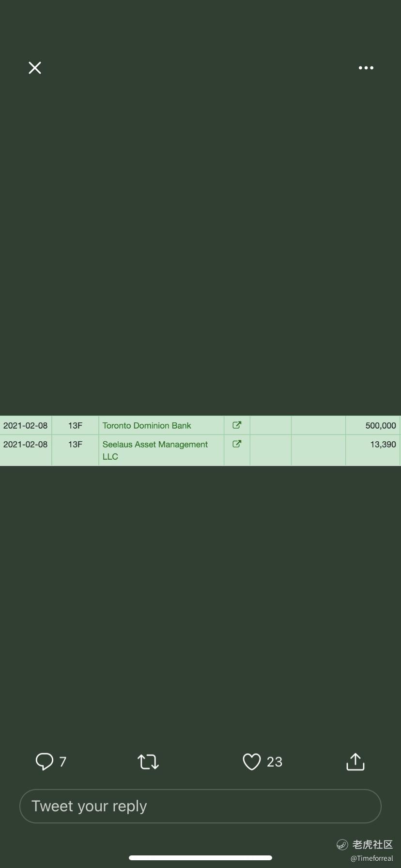Image resolution: width=401 pixels, height=868 pixels.
Task: Retweet using the retweet arrows icon
Action: tap(148, 761)
